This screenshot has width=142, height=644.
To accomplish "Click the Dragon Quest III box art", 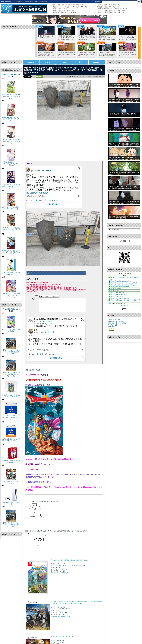I will 44,421.
